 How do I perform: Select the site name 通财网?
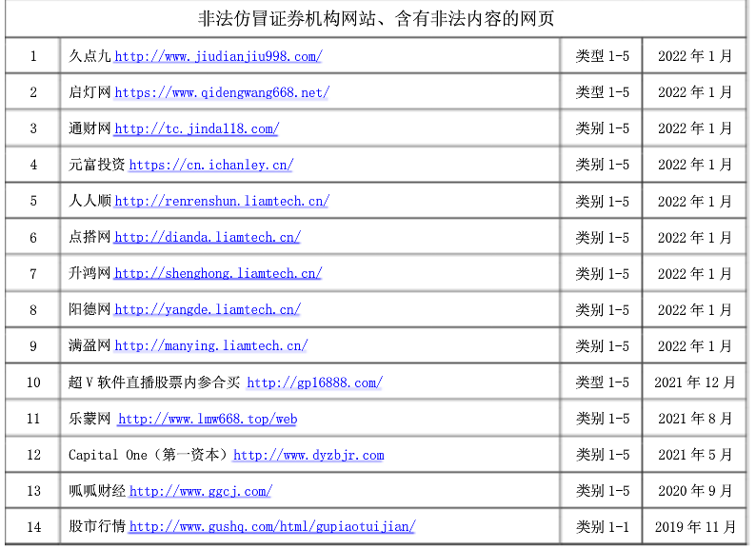click(90, 128)
